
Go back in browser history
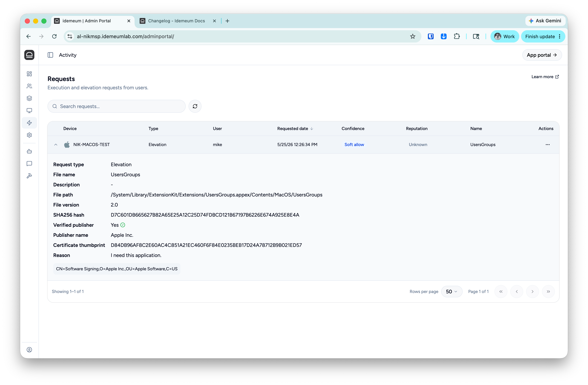coord(28,36)
